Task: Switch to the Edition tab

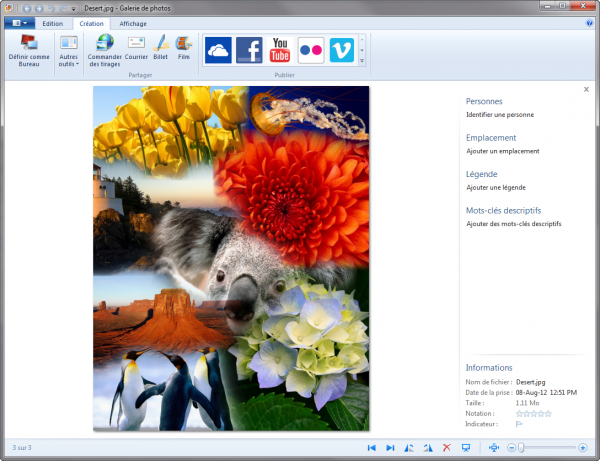Action: point(53,23)
